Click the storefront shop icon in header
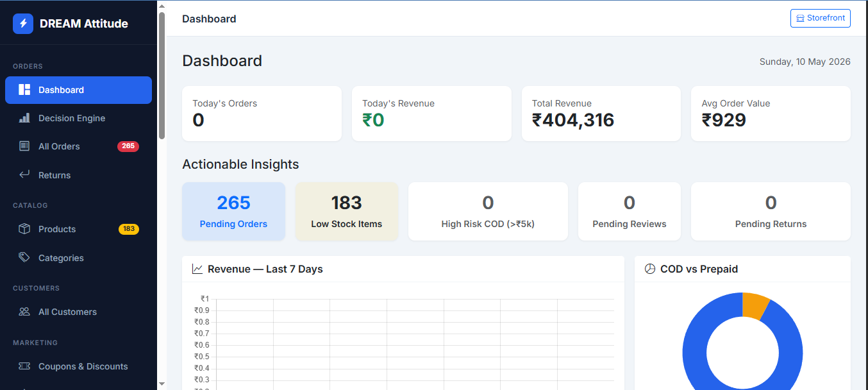 [800, 19]
